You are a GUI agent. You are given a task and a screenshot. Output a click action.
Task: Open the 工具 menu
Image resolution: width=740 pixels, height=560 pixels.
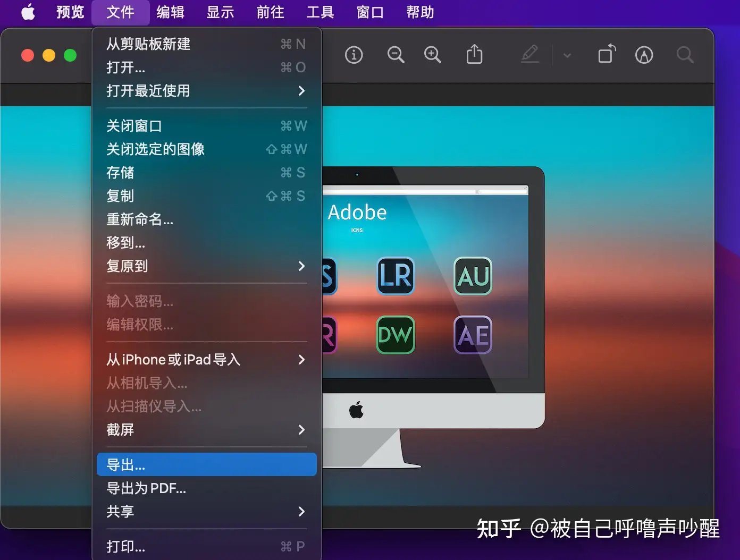tap(320, 12)
